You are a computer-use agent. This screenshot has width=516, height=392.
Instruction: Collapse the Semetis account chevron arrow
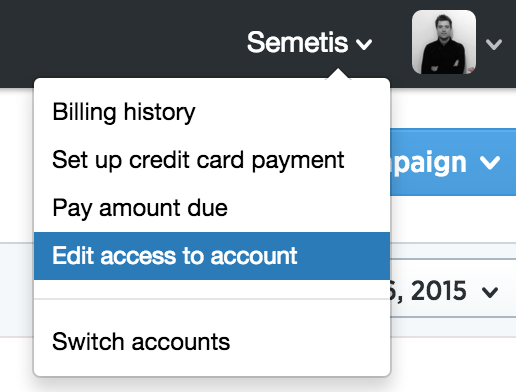pyautogui.click(x=364, y=44)
